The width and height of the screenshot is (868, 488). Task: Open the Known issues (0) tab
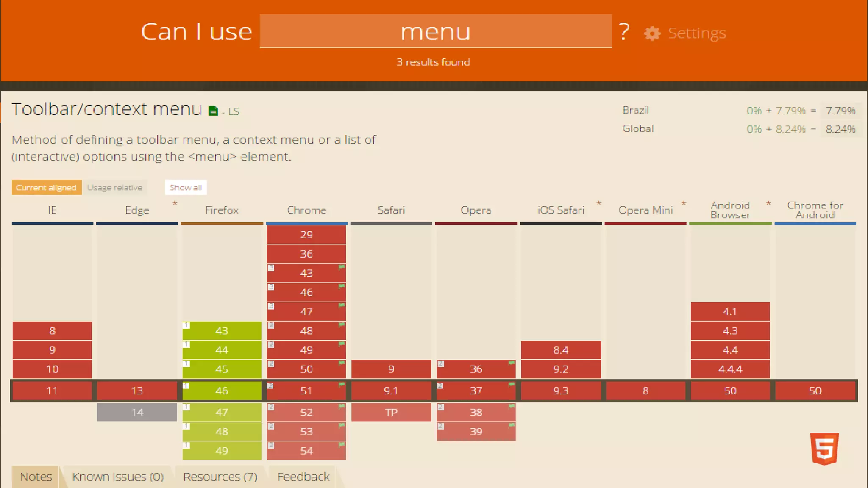118,477
